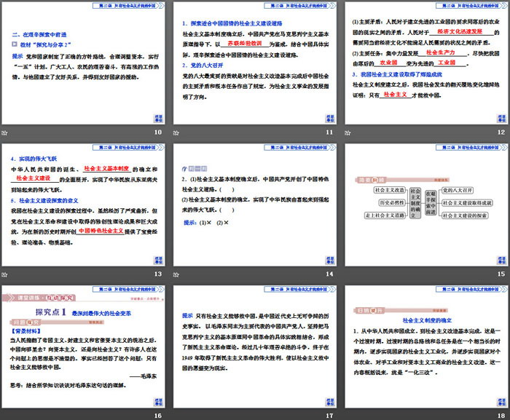Click the navigation icon in slide 17's corner
The height and width of the screenshot is (420, 510).
[330, 402]
